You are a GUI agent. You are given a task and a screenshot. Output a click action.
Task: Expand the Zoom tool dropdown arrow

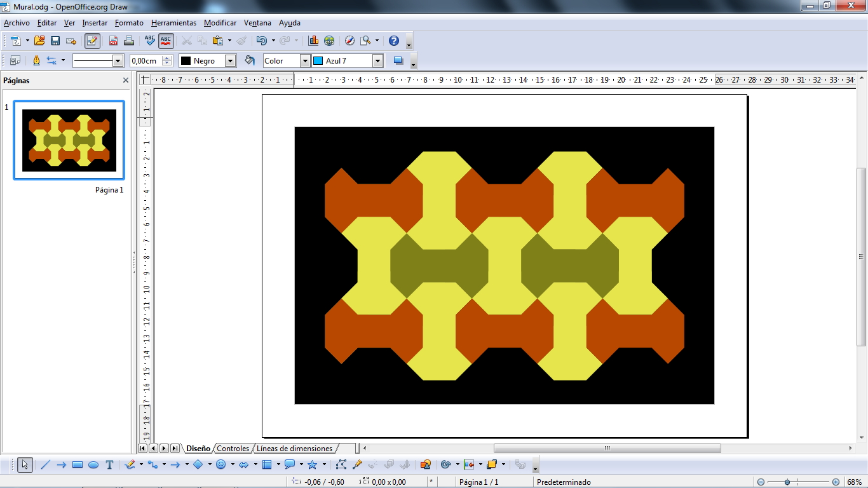click(377, 41)
